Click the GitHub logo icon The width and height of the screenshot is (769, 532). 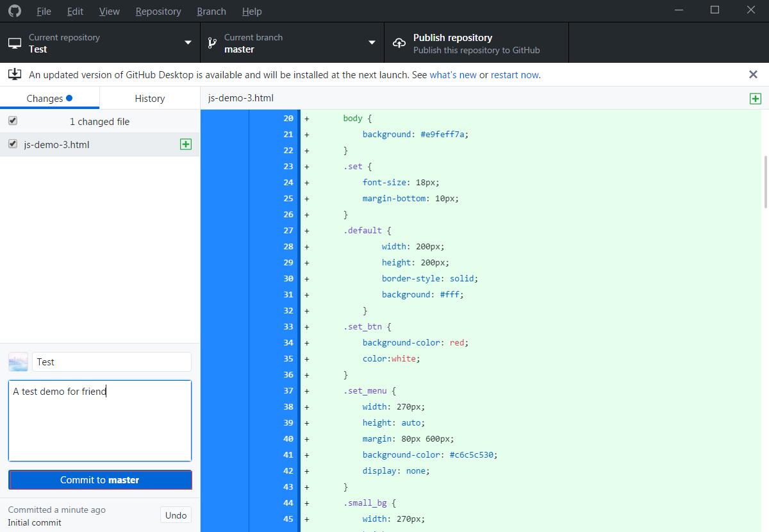tap(14, 11)
